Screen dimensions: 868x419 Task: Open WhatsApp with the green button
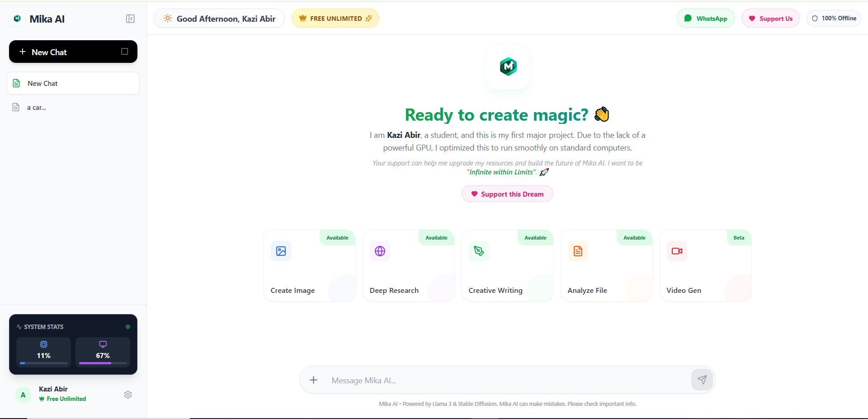[x=705, y=18]
